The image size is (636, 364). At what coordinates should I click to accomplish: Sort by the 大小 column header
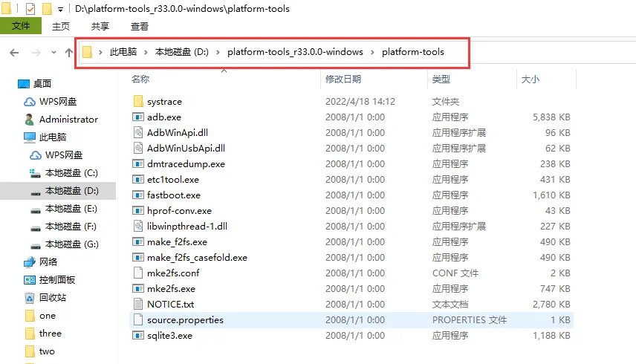pos(530,79)
